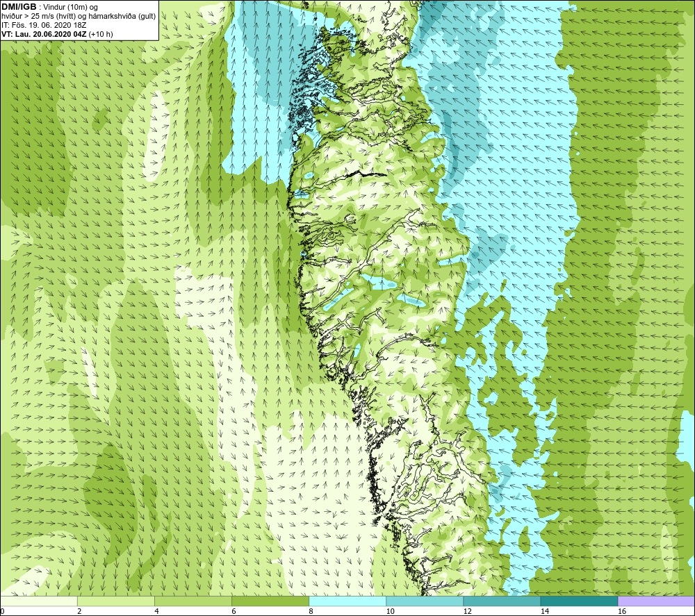Click the 12–14 m/s teal legend swatch

[x=502, y=601]
